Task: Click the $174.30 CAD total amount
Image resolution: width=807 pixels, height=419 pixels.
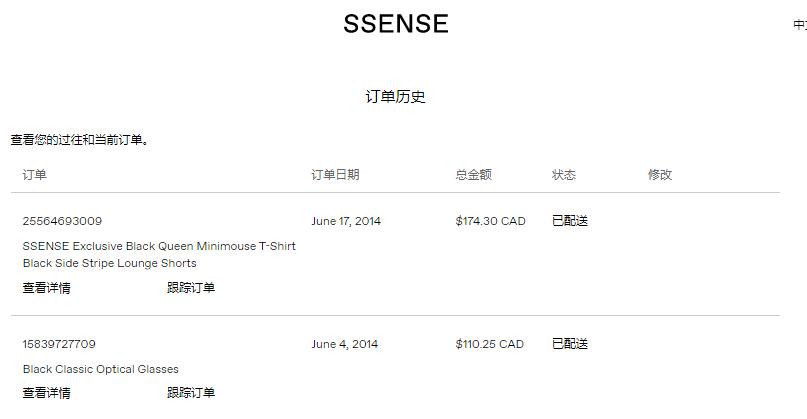Action: [x=490, y=221]
